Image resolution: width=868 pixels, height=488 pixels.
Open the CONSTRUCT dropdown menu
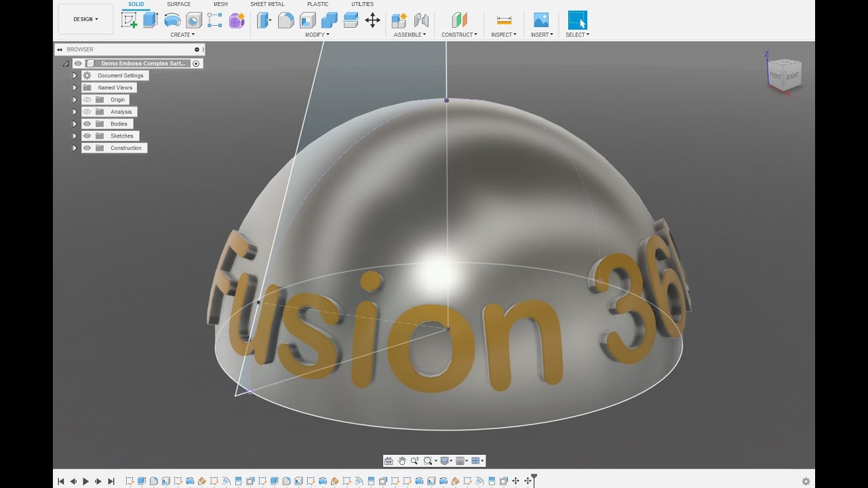point(459,35)
